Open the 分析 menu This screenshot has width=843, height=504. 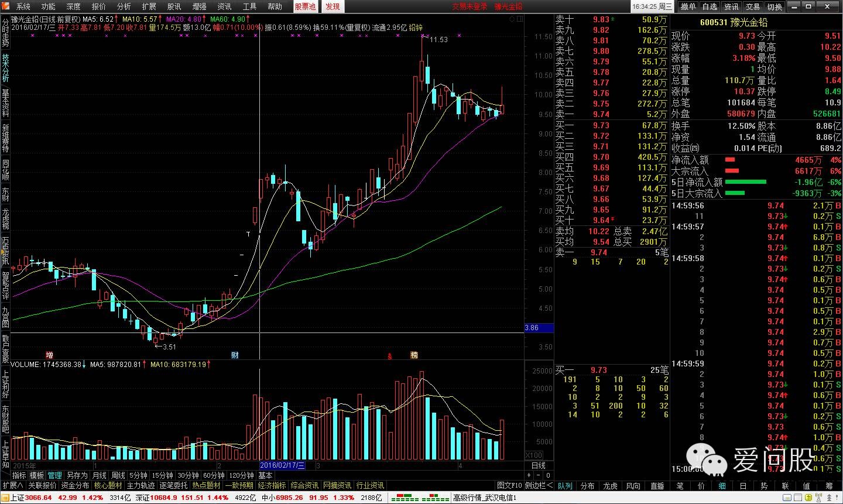tap(124, 6)
